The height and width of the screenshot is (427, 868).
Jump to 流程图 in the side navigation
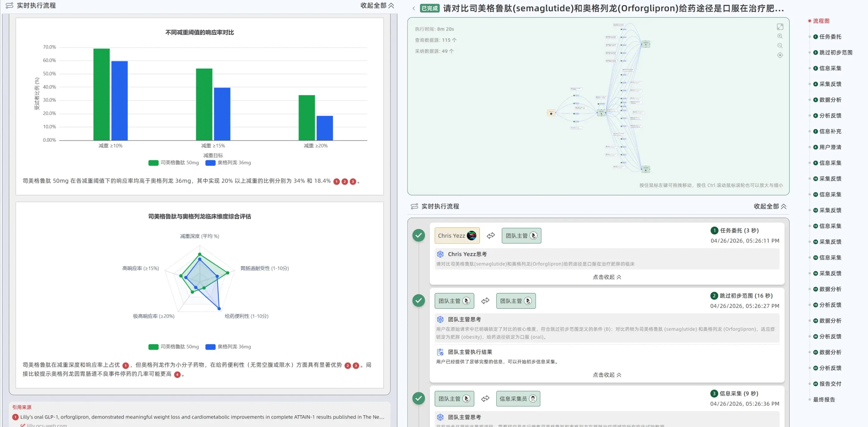point(821,21)
